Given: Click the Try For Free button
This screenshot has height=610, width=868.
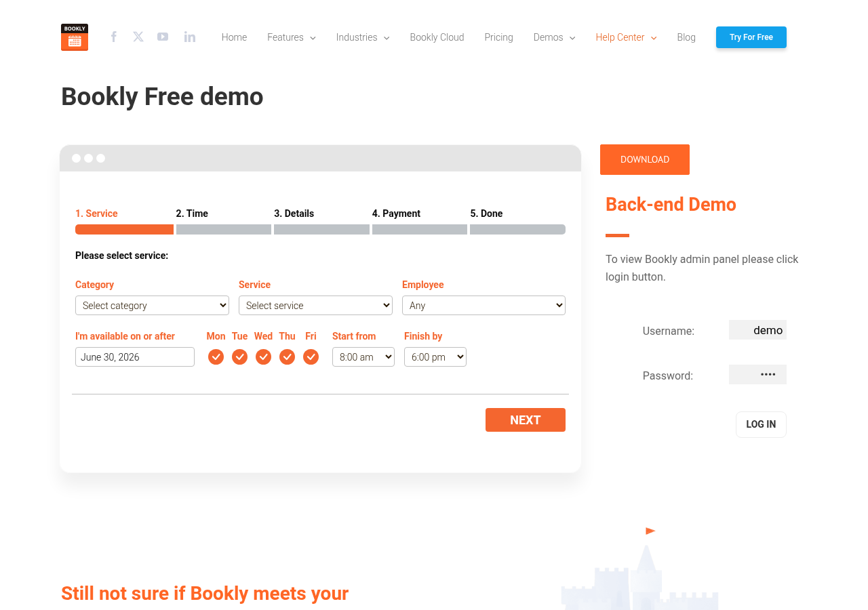Looking at the screenshot, I should pos(751,37).
